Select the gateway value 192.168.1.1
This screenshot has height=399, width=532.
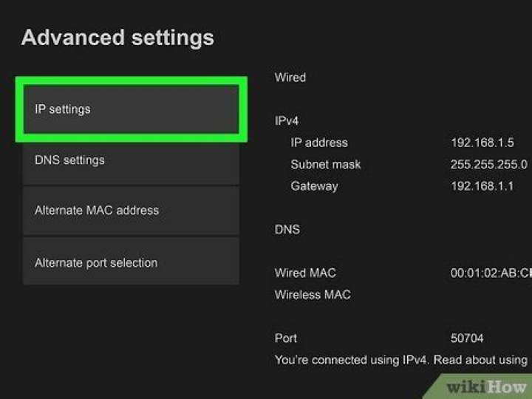coord(482,186)
